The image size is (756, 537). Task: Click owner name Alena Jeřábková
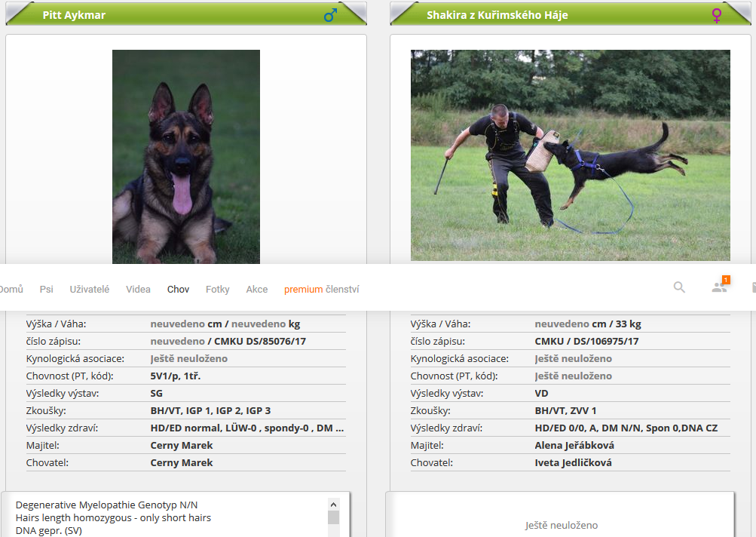574,445
